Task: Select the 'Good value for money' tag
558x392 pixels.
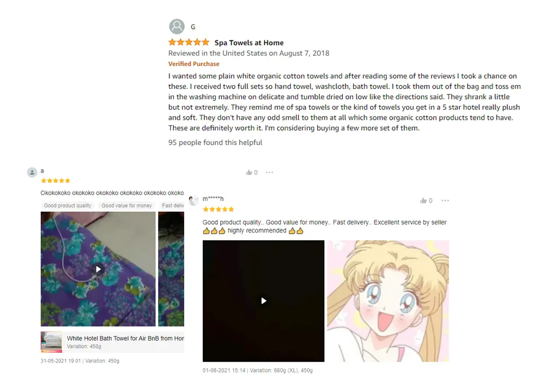Action: click(x=126, y=206)
